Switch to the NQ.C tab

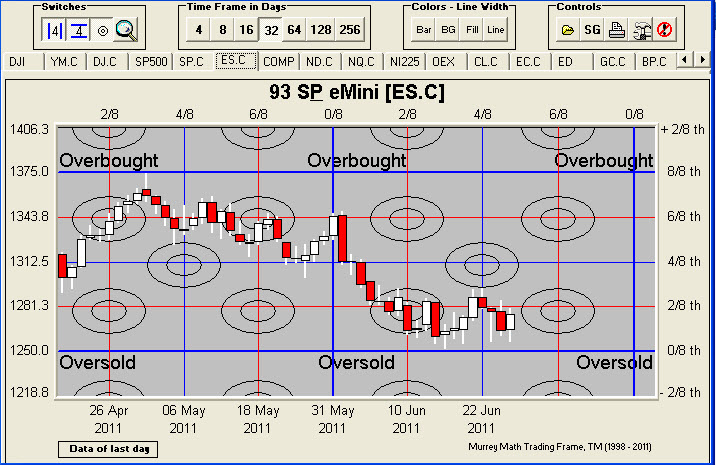[361, 62]
